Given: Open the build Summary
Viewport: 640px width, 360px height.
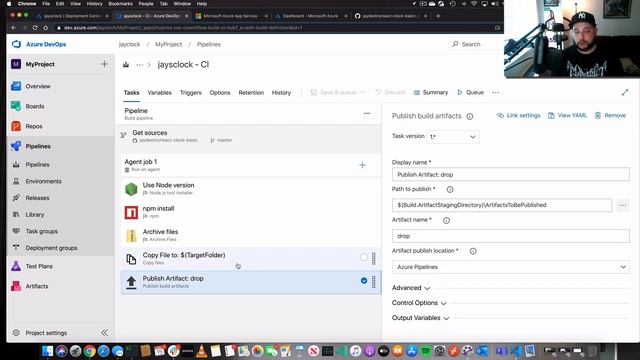Looking at the screenshot, I should [431, 93].
